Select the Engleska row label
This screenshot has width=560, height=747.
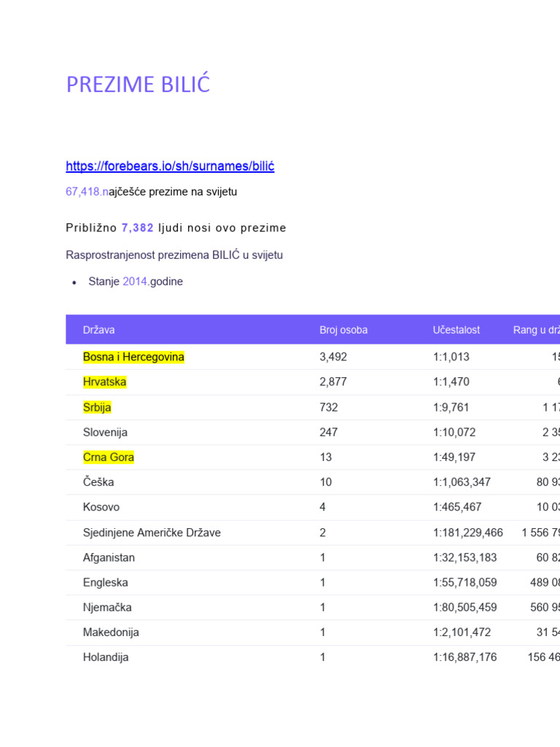click(105, 582)
